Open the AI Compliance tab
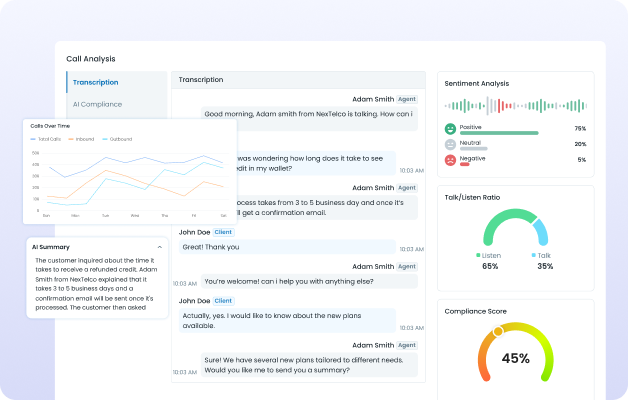 click(x=97, y=104)
